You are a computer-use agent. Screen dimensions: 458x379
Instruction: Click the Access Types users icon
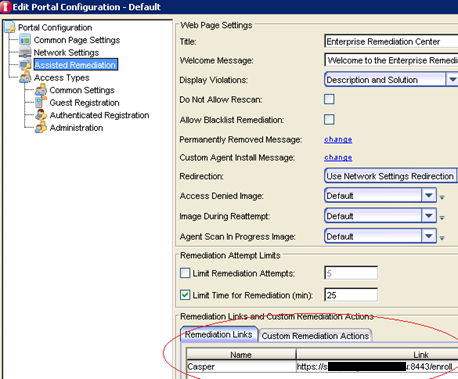26,77
